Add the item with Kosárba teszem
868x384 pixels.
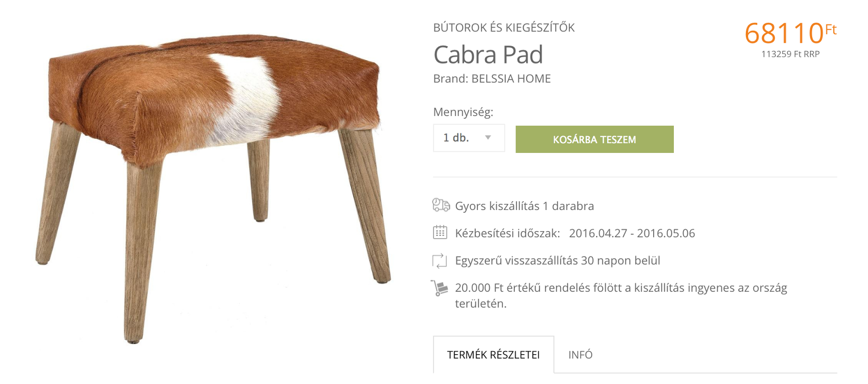point(595,139)
